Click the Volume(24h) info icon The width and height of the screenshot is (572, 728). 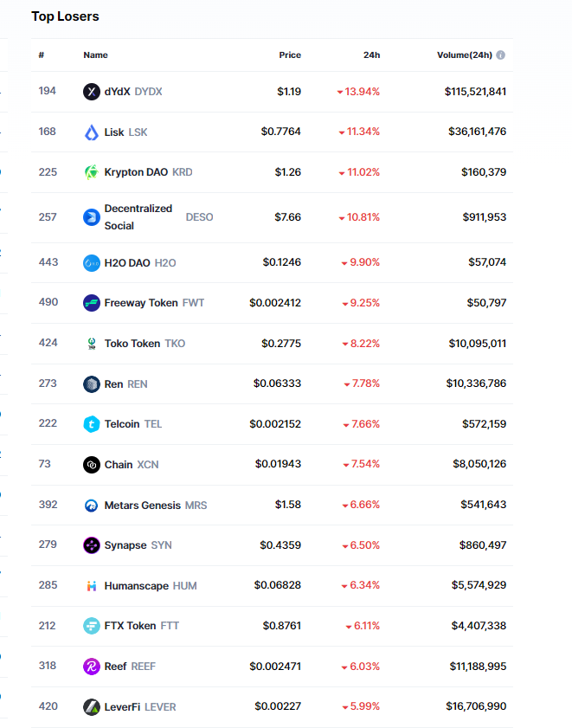pyautogui.click(x=501, y=55)
